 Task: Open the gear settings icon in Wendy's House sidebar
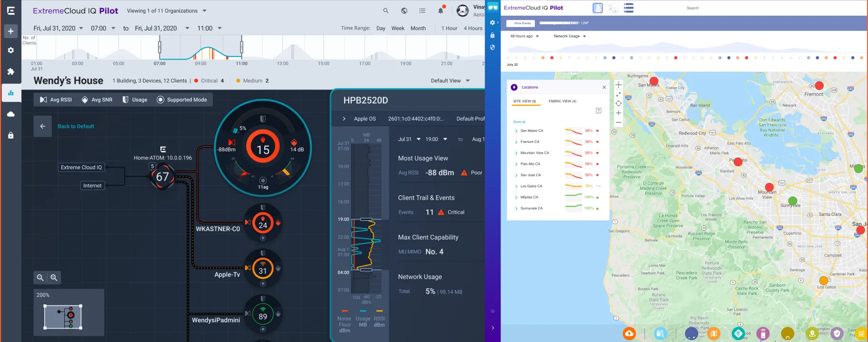(x=10, y=50)
